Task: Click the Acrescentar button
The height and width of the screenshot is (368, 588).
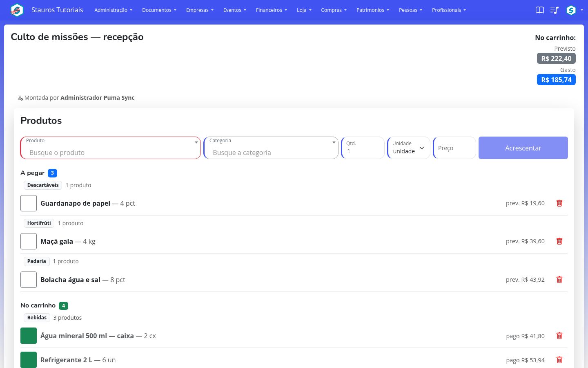Action: 523,148
